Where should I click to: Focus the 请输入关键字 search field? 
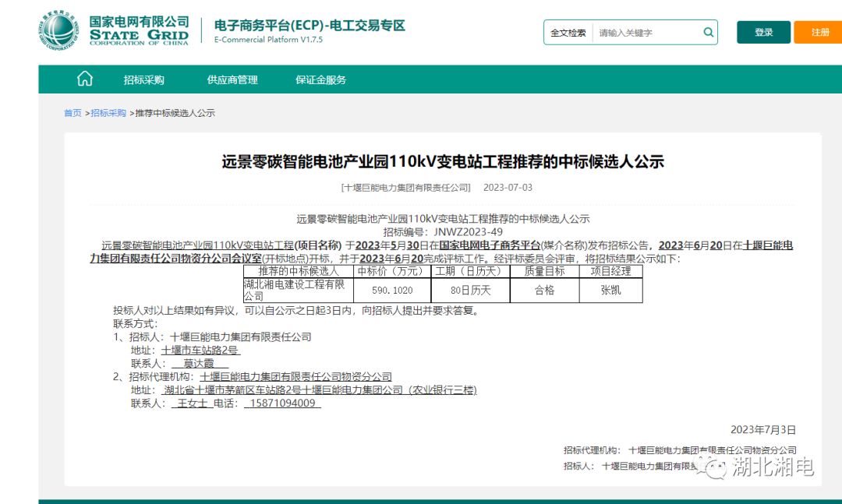point(647,33)
